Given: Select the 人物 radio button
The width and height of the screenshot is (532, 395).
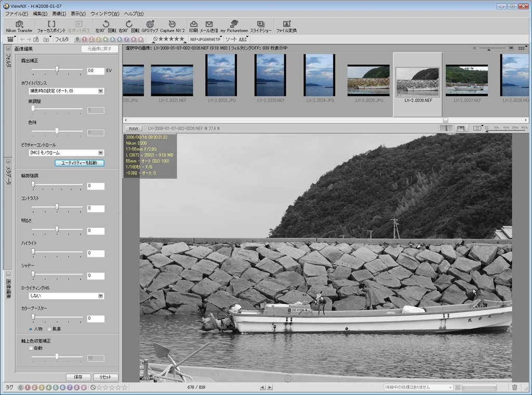Looking at the screenshot, I should pos(31,329).
